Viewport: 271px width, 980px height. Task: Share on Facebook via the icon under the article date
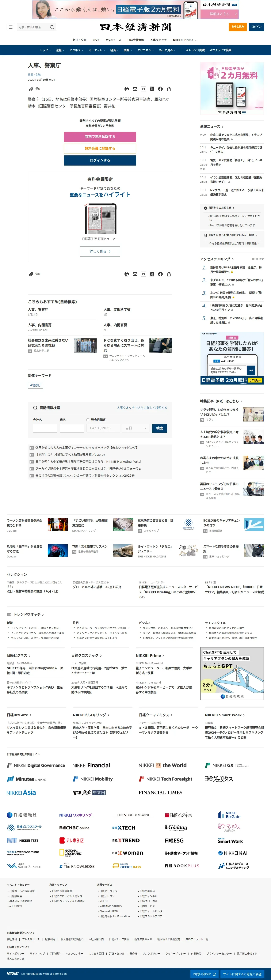160,89
